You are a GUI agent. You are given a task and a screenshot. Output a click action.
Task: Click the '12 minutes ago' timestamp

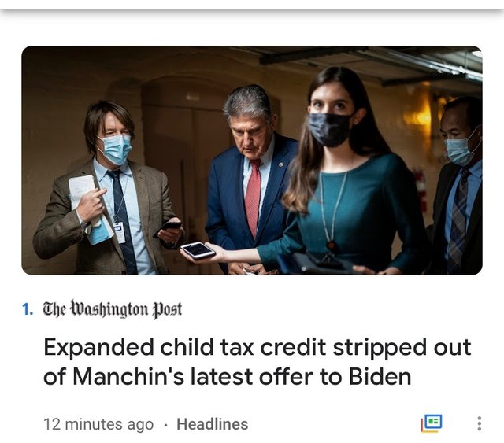(x=98, y=424)
